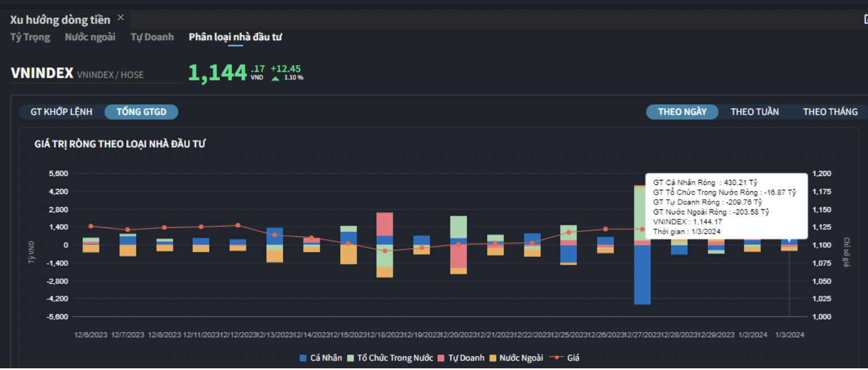Image resolution: width=868 pixels, height=370 pixels.
Task: Toggle Tổ Chức Trong Nước legend swatch
Action: [x=350, y=358]
